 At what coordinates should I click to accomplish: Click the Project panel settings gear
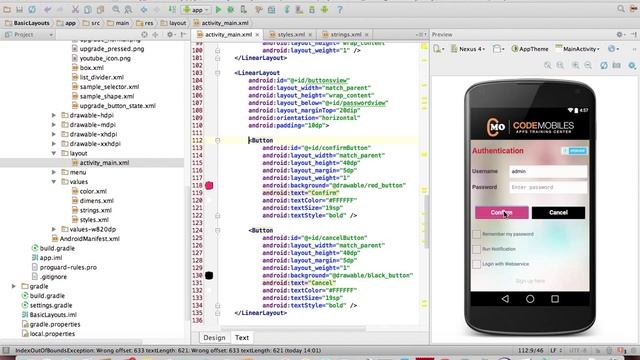click(170, 35)
